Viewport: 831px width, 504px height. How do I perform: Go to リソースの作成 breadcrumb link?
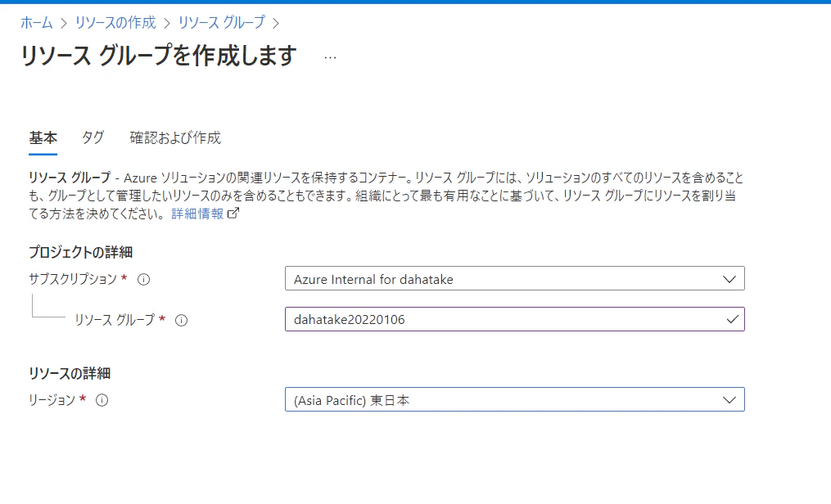click(115, 23)
